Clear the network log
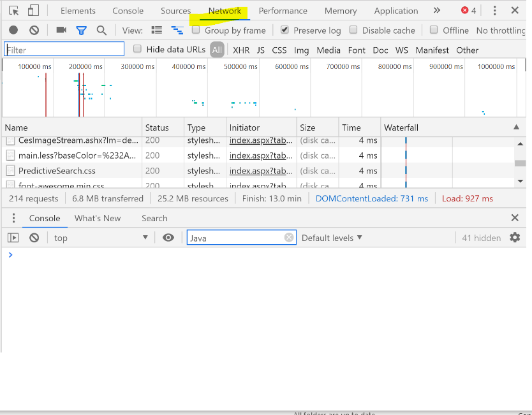Screen dimensions: 532x415 click(34, 30)
